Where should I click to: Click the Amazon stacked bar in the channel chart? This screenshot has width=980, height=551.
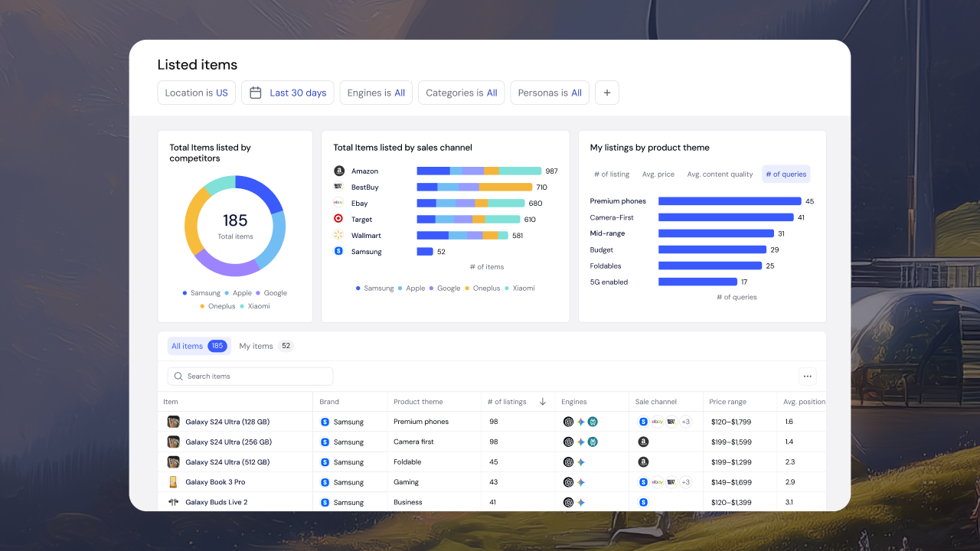point(479,171)
